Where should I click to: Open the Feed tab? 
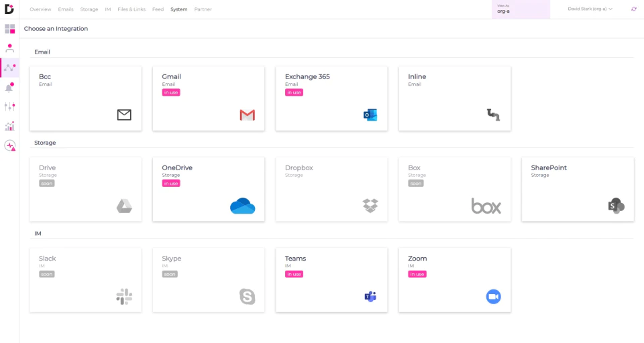[158, 9]
